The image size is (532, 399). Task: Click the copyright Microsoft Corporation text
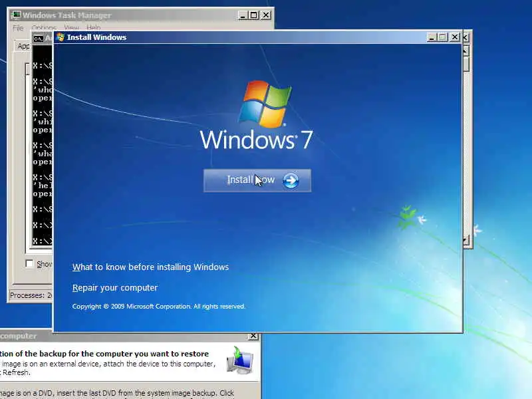[x=158, y=307]
